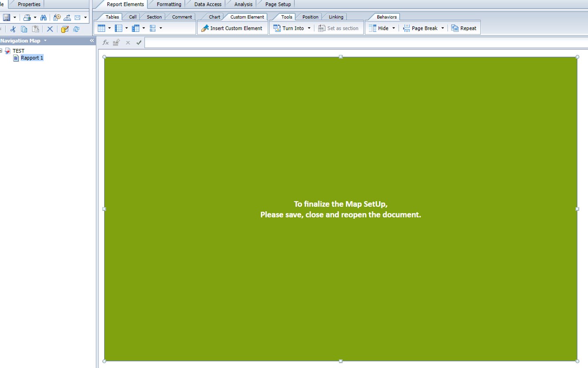Validate the formula with checkmark icon
The width and height of the screenshot is (588, 368).
[x=139, y=43]
